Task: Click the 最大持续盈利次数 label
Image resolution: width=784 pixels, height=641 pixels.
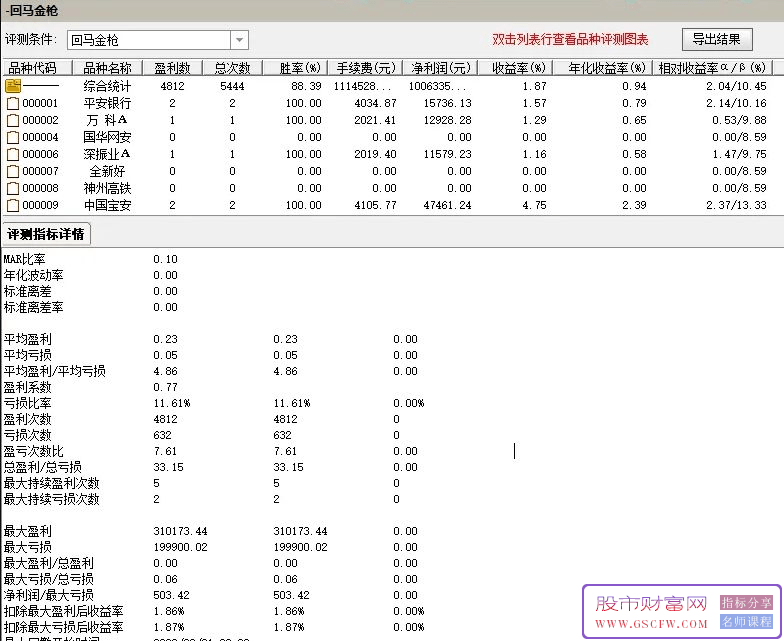Action: 52,483
